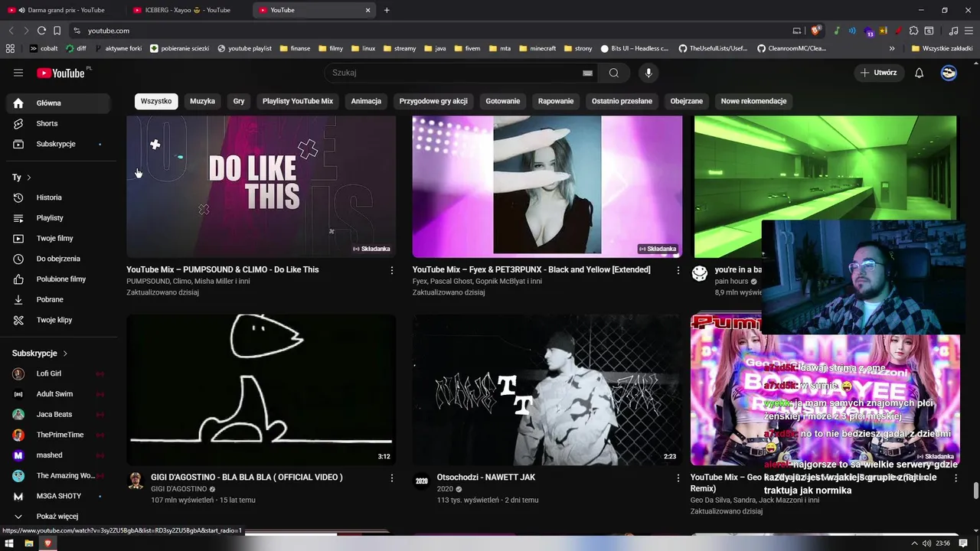Viewport: 980px width, 551px height.
Task: Open Lofi Girl channel subscription
Action: [x=58, y=373]
